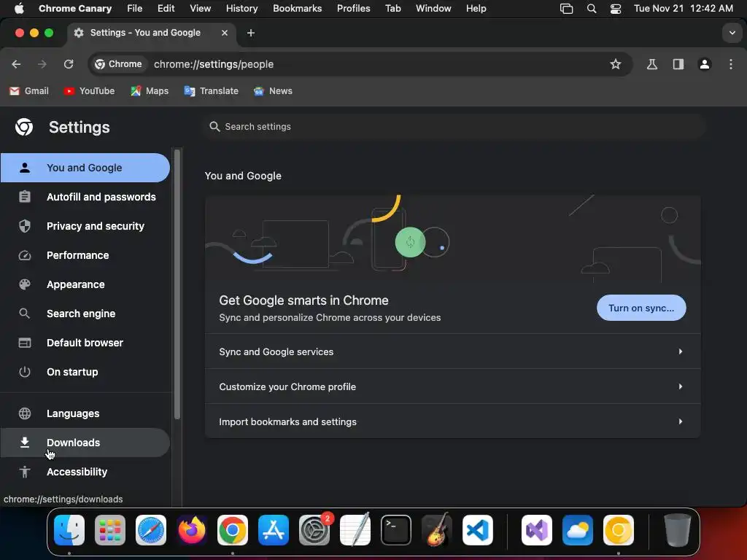The height and width of the screenshot is (560, 747).
Task: Launch Safari from the dock
Action: point(151,530)
